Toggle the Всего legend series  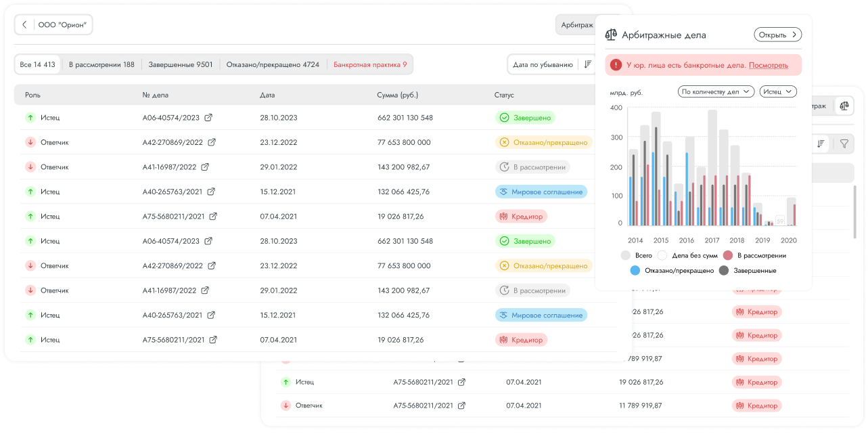626,255
